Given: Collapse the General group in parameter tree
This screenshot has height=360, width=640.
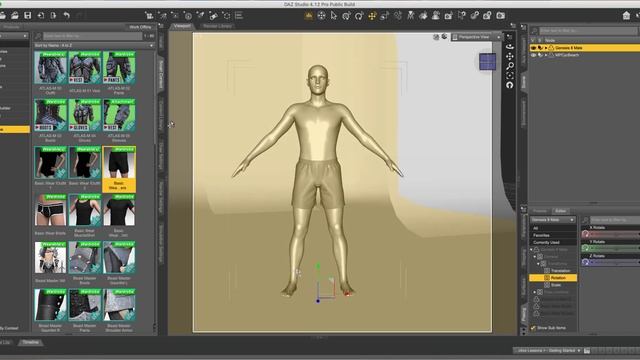Looking at the screenshot, I should click(x=535, y=257).
